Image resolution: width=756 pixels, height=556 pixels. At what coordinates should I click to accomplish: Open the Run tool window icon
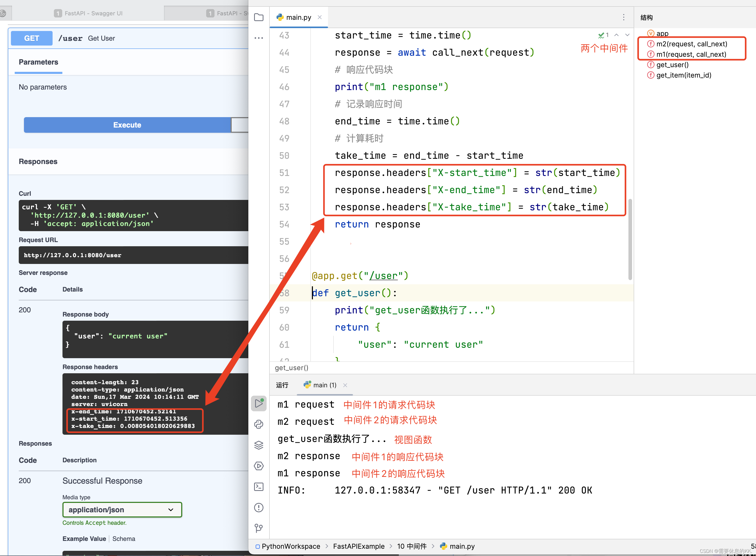(x=259, y=403)
